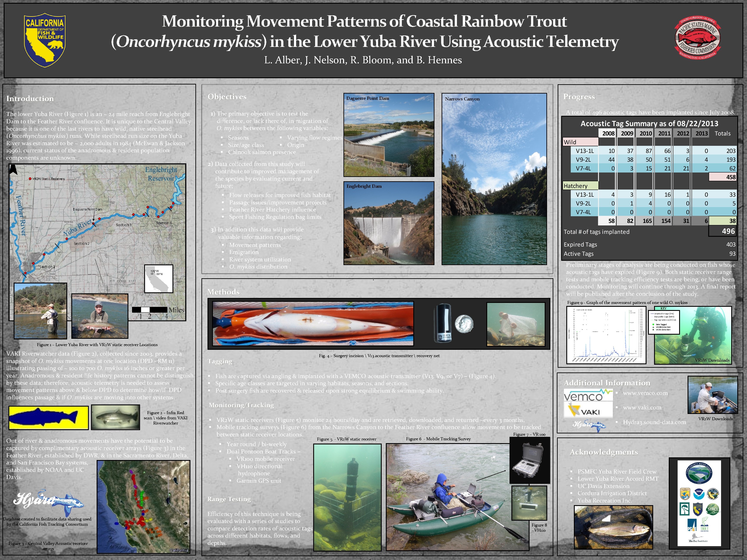Click the Figure 9 movement pattern graph
Image resolution: width=747 pixels, height=560 pixels.
606,334
